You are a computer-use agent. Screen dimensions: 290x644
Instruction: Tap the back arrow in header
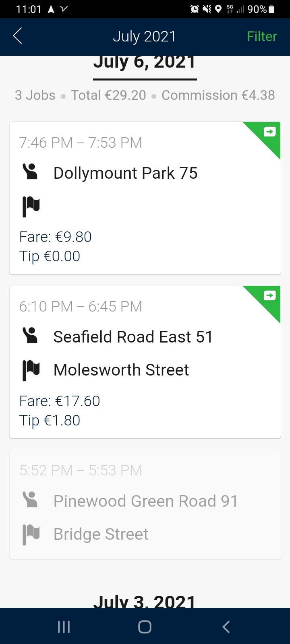tap(18, 36)
